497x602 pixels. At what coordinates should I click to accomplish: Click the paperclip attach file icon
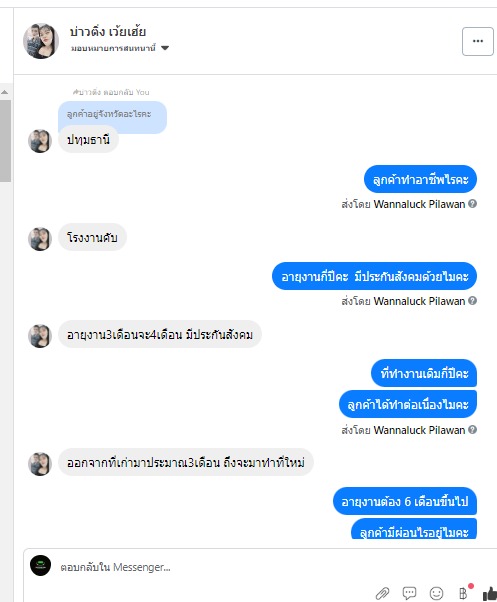(x=382, y=593)
